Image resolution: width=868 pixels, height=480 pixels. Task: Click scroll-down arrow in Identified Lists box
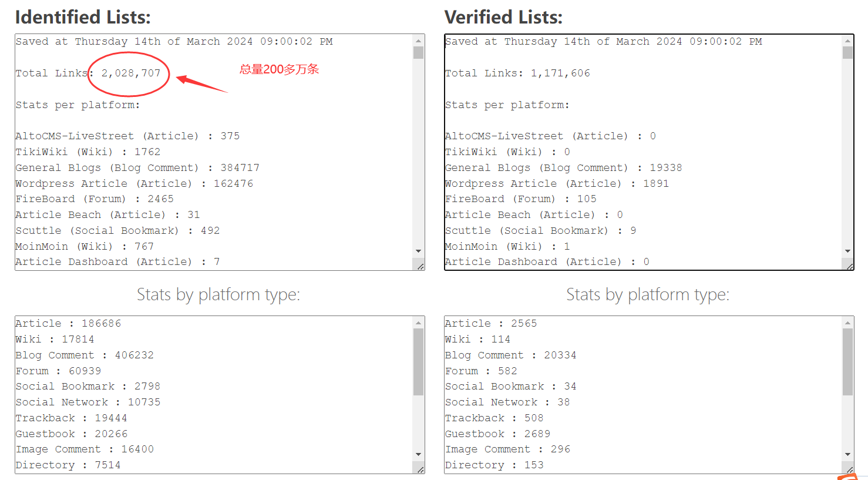point(418,251)
